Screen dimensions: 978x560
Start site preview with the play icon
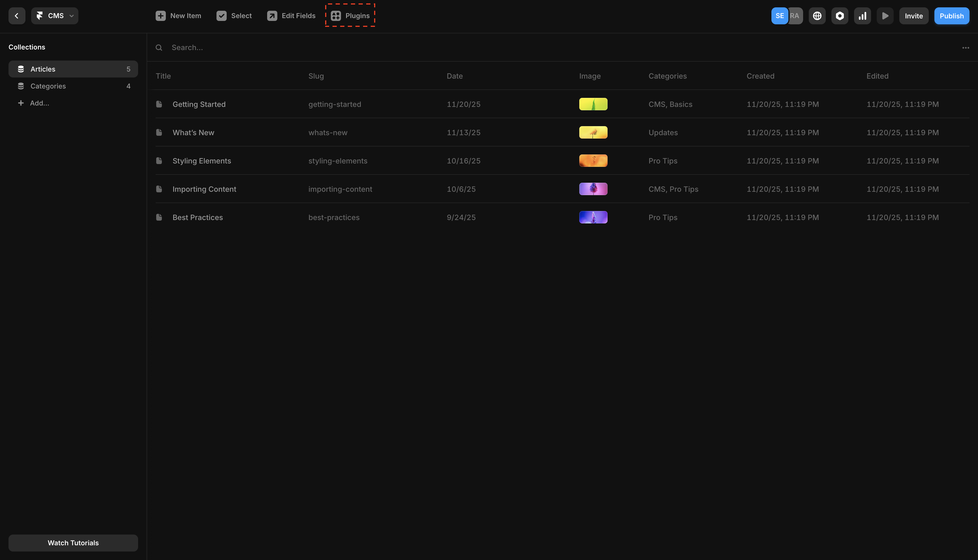885,15
